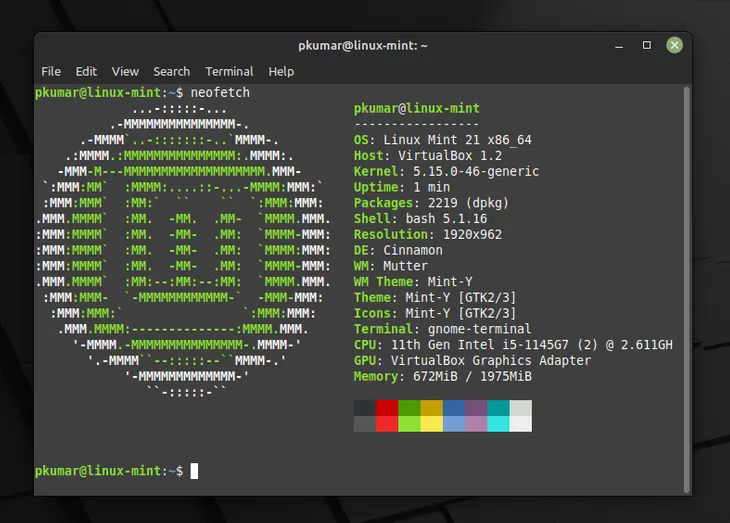Open the Search menu

coord(171,72)
